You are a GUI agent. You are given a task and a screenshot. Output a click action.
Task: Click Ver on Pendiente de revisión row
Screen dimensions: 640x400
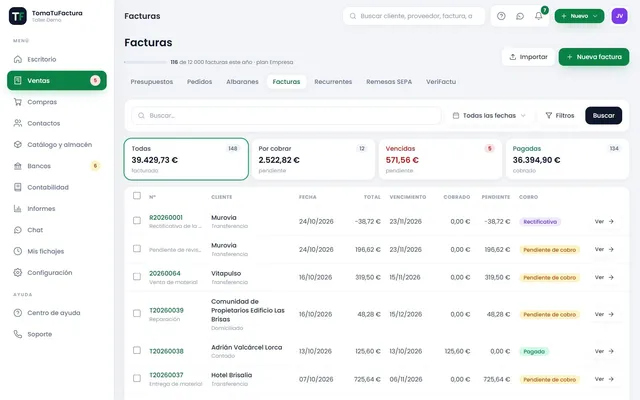pyautogui.click(x=604, y=249)
